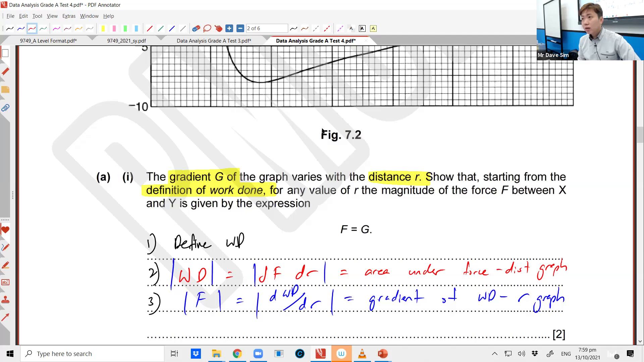Select the lasso selection tool
644x362 pixels.
207,28
